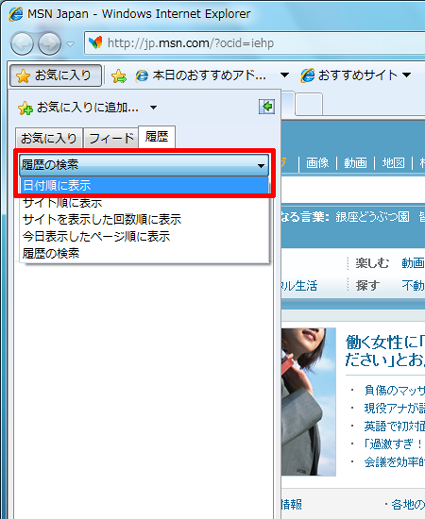This screenshot has width=425, height=519.
Task: Pin the Favorites Center with green arrow icon
Action: point(267,107)
